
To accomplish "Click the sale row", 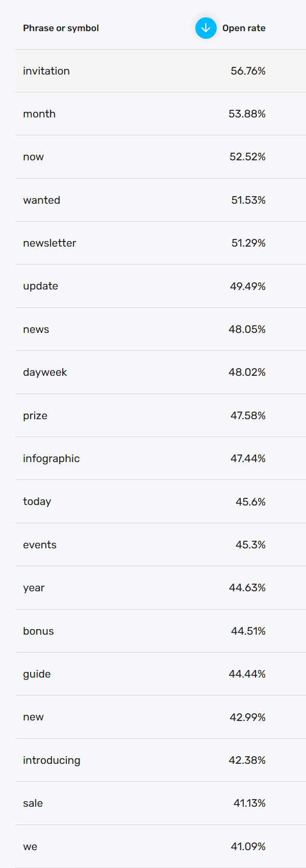I will [161, 803].
